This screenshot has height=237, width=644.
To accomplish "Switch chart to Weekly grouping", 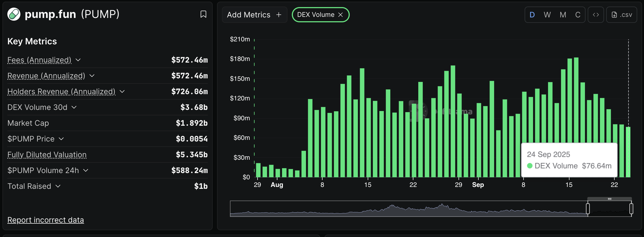I will coord(547,15).
